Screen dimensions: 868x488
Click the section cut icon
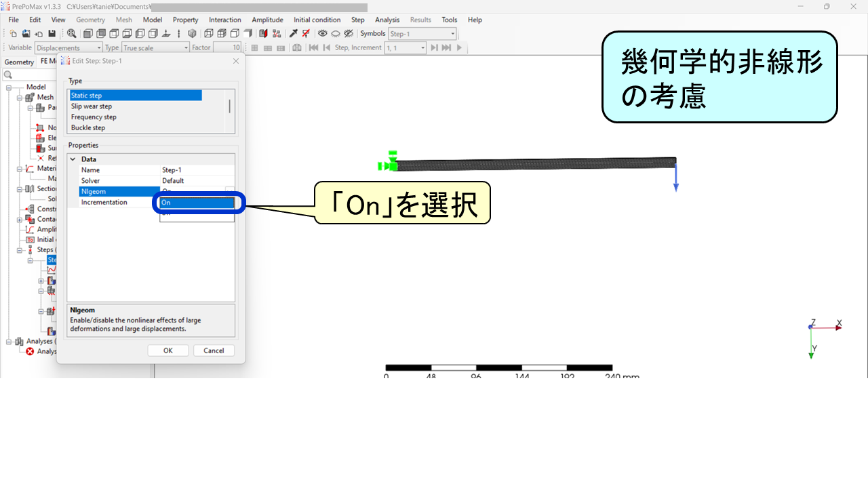pos(263,33)
